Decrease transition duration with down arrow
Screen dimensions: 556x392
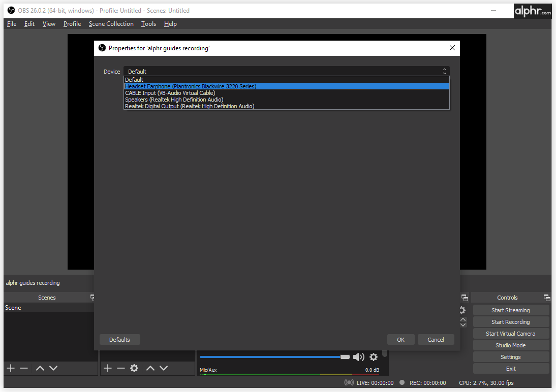point(463,324)
